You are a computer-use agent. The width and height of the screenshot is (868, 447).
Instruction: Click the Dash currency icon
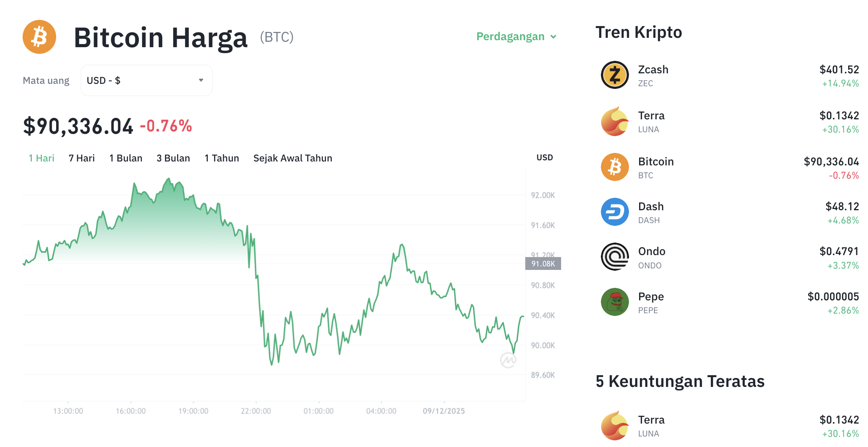click(x=615, y=212)
